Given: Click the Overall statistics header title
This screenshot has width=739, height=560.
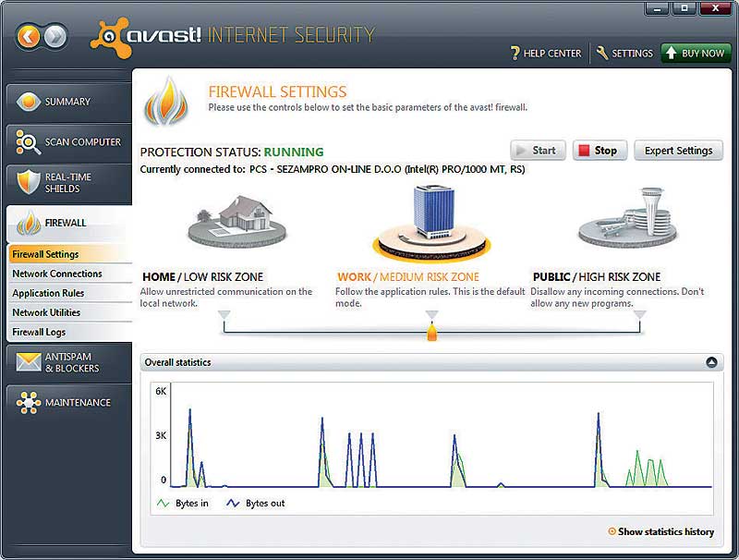Looking at the screenshot, I should coord(177,362).
